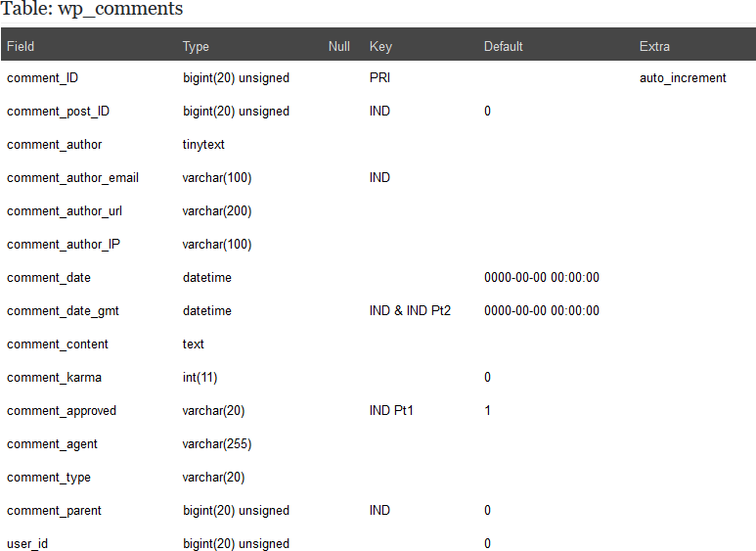756x551 pixels.
Task: Select the tinytext type cell
Action: click(x=203, y=145)
